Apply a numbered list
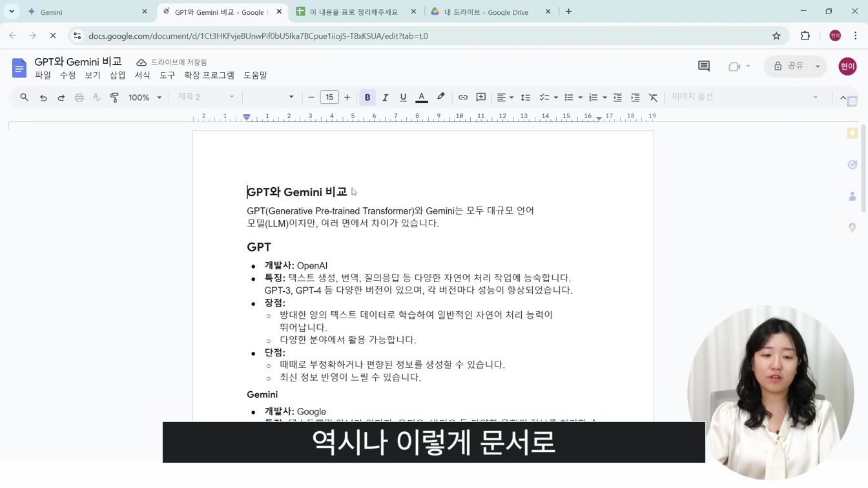This screenshot has width=868, height=488. pos(593,97)
